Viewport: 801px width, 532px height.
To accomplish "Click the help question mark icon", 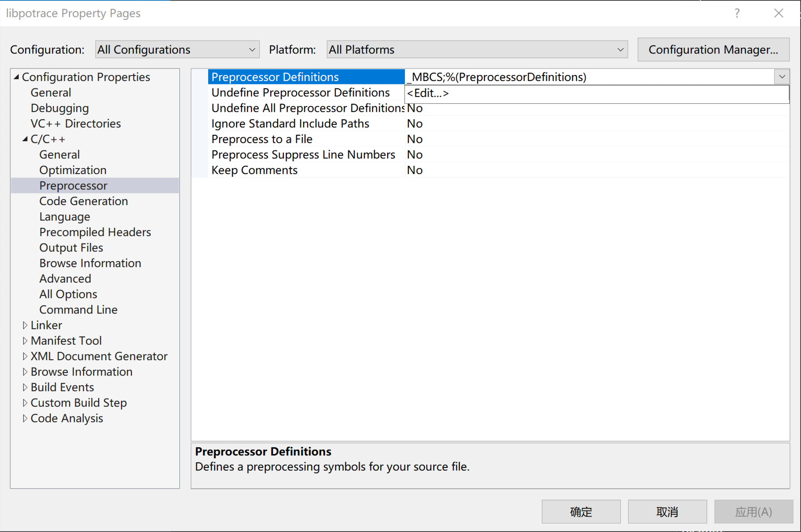I will point(737,13).
